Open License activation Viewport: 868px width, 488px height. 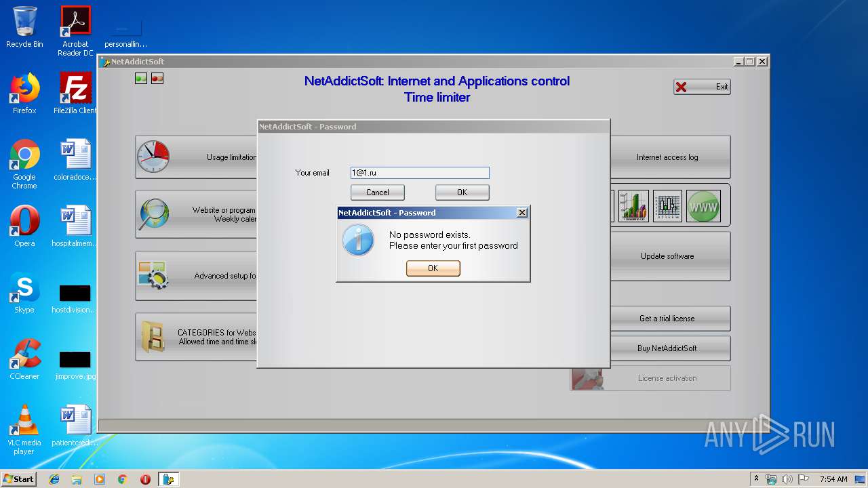point(650,378)
